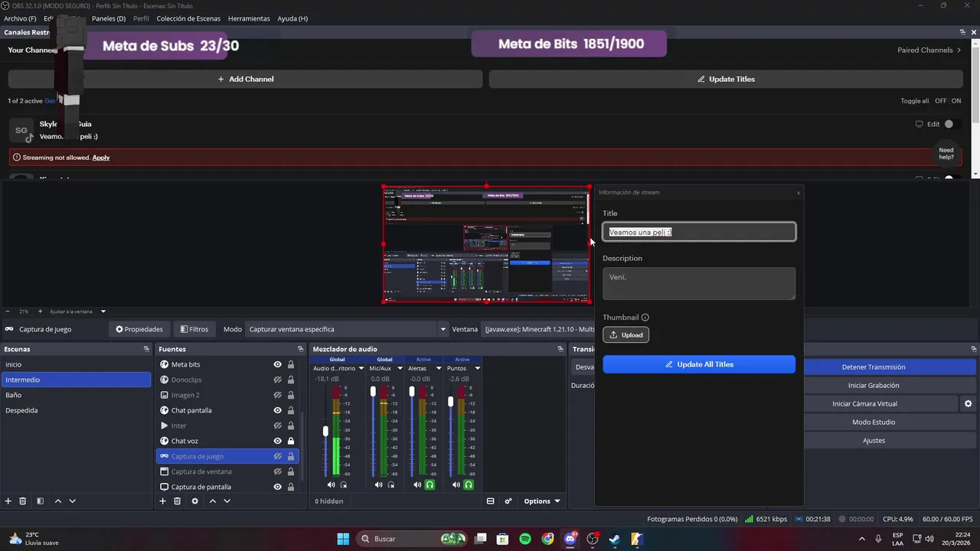The width and height of the screenshot is (980, 551).
Task: Open capture Modo combo box
Action: pos(347,329)
